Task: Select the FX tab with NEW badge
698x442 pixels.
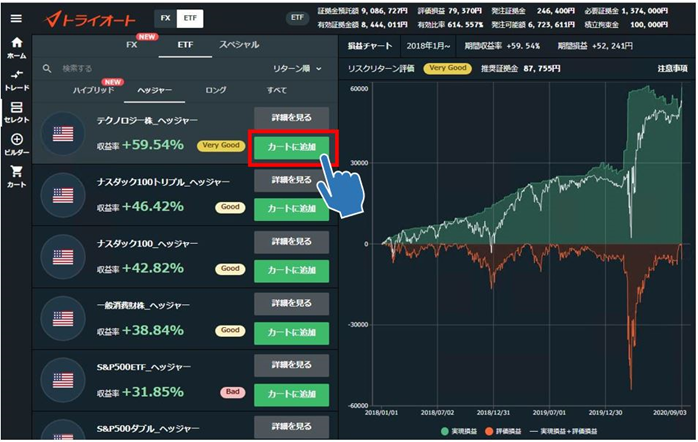Action: (x=132, y=45)
